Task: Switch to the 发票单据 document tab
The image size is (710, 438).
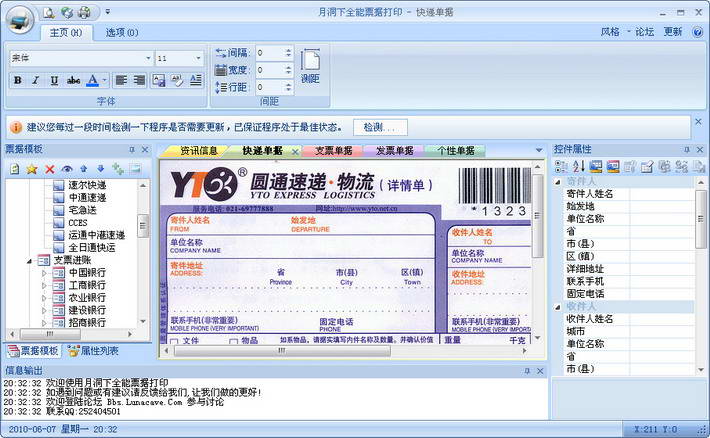Action: coord(394,151)
